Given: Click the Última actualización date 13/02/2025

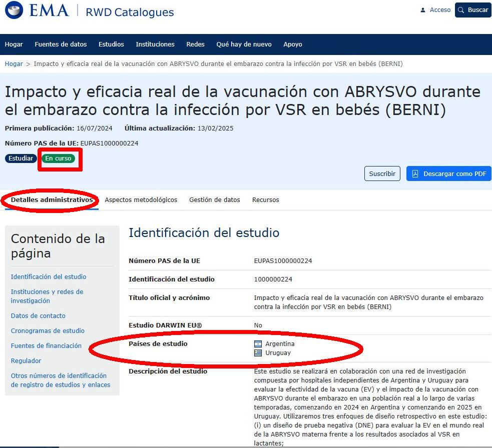Looking at the screenshot, I should [215, 128].
